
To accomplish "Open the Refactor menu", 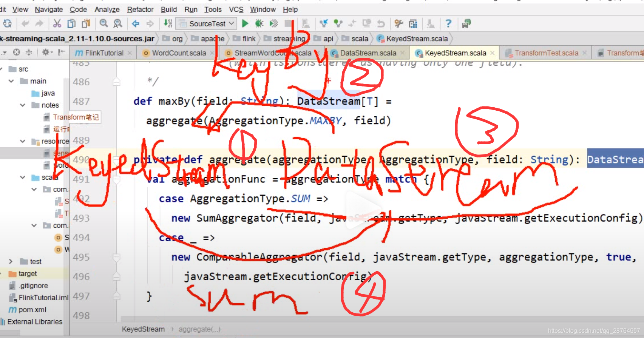I will 140,9.
